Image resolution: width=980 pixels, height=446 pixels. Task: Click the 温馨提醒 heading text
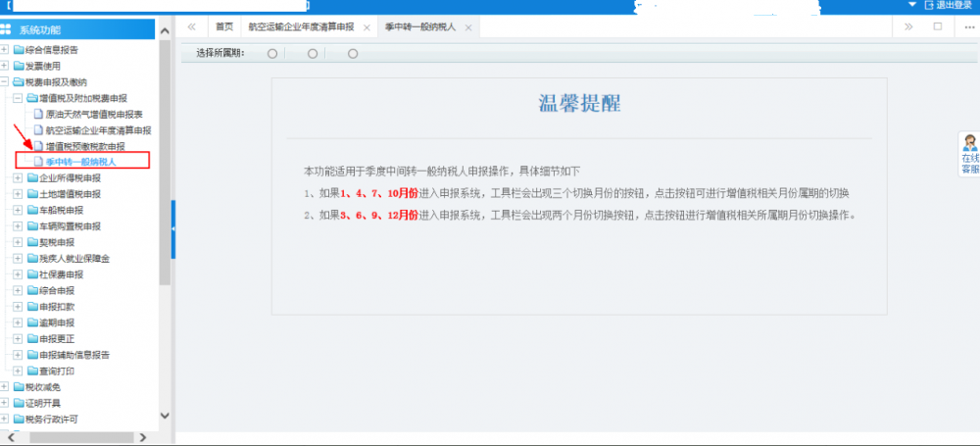point(579,103)
